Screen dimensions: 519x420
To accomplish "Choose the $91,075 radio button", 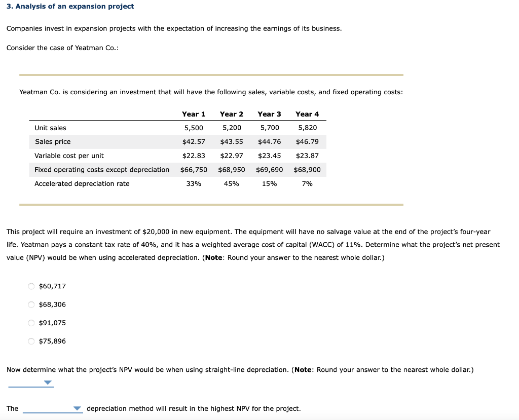I will pyautogui.click(x=31, y=323).
